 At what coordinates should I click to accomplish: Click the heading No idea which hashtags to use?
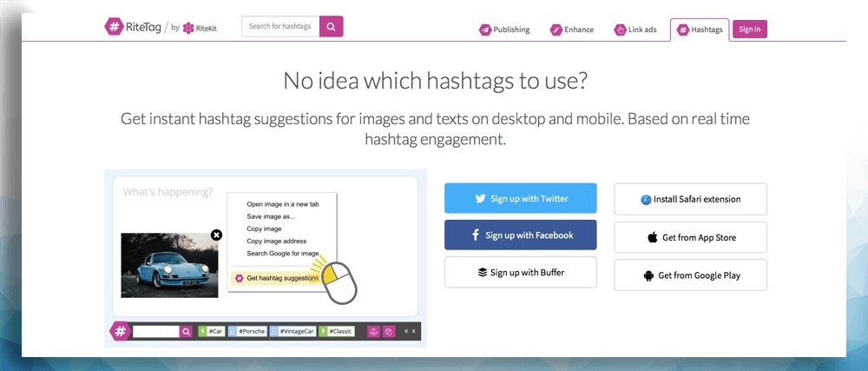(435, 81)
